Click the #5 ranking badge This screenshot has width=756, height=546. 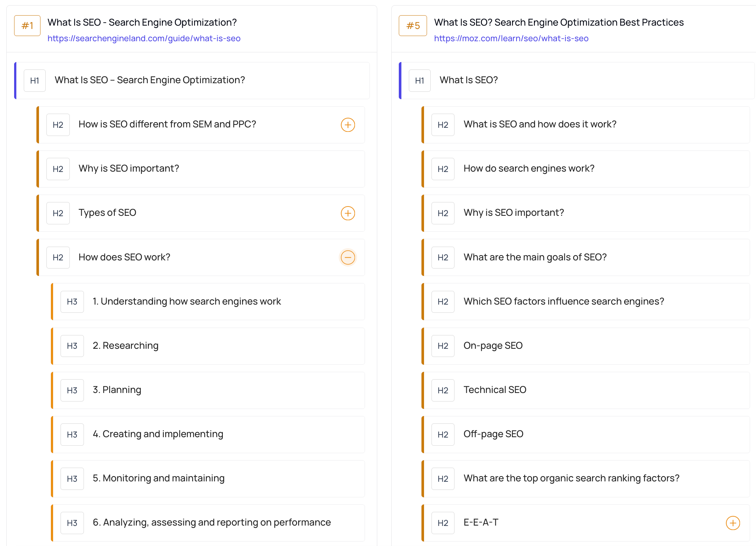412,25
